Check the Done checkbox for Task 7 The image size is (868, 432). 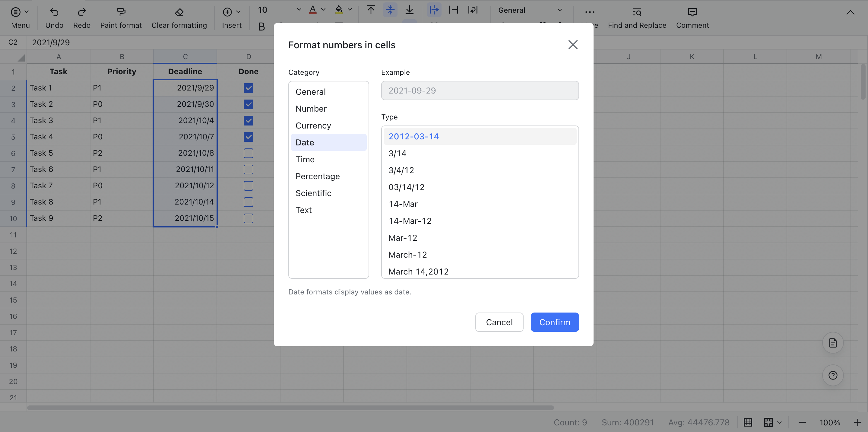248,186
